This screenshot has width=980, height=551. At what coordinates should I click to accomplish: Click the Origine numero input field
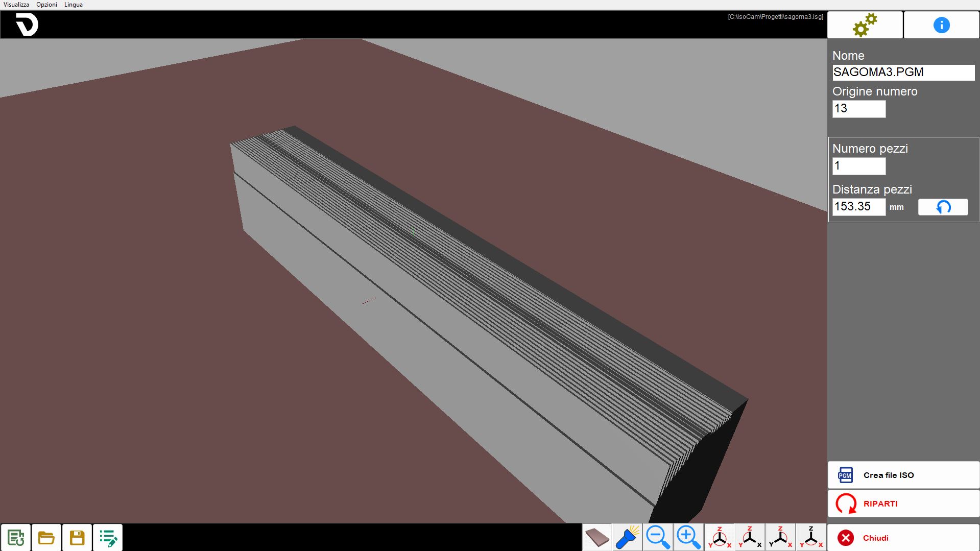pos(859,109)
